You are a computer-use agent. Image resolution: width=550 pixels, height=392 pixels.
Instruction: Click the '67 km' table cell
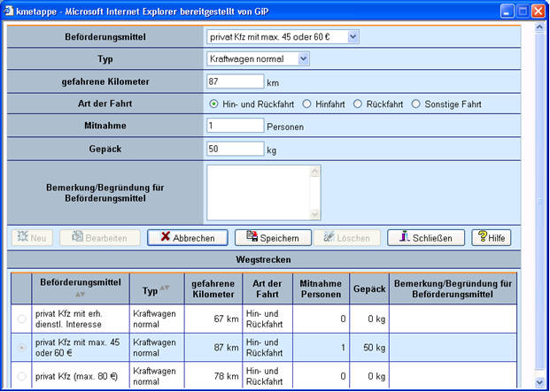coord(213,319)
